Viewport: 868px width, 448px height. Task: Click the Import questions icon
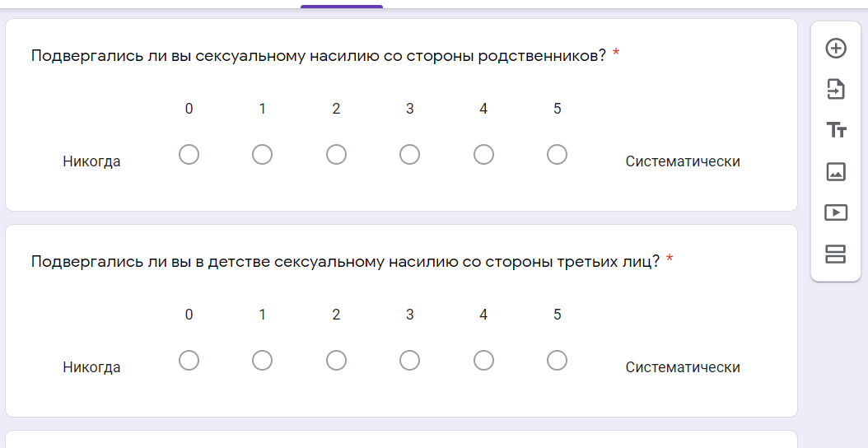[836, 89]
